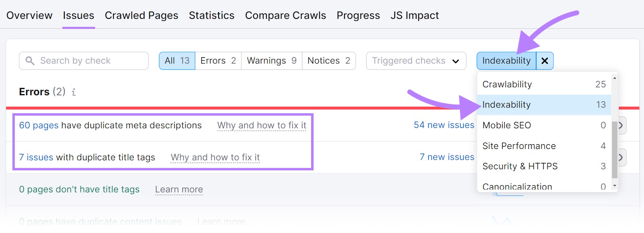
Task: Show only Warnings in the issues list
Action: (271, 61)
